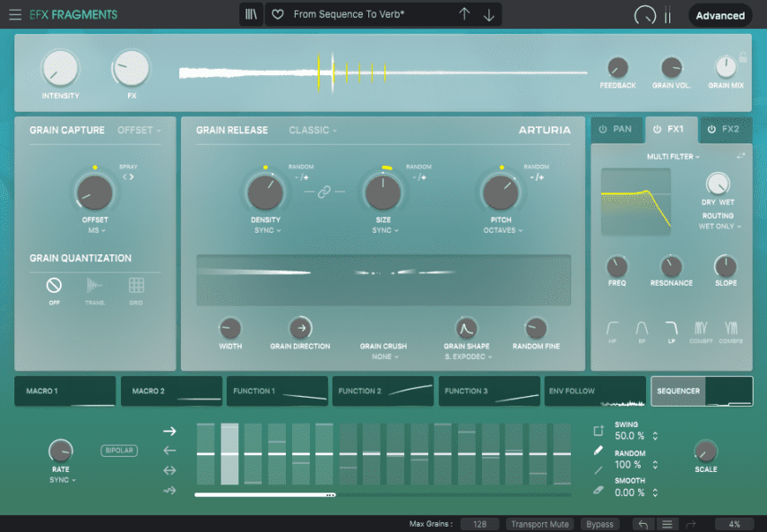Open the Offset MS unit dropdown
The image size is (767, 532).
[x=97, y=230]
